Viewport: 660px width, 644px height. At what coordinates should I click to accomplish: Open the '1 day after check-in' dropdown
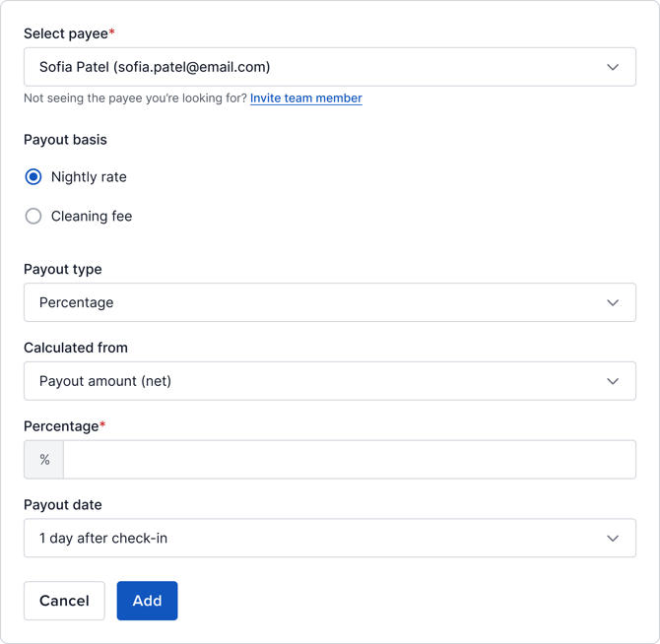[x=315, y=539]
